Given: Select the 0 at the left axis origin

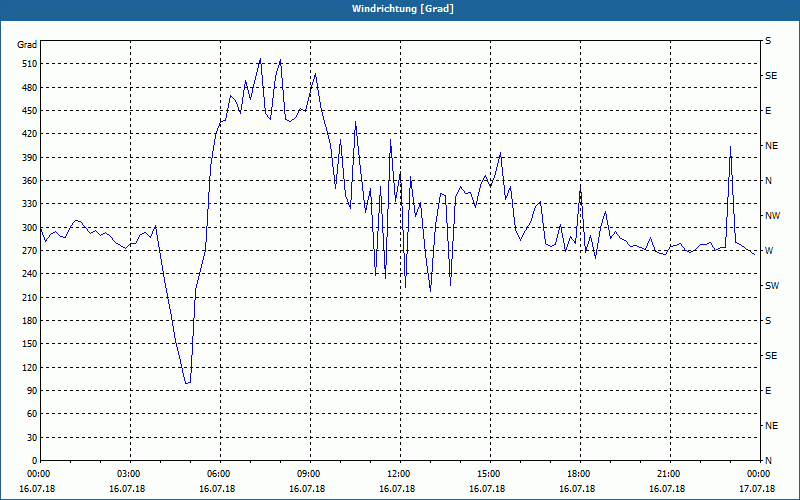Looking at the screenshot, I should coord(34,461).
